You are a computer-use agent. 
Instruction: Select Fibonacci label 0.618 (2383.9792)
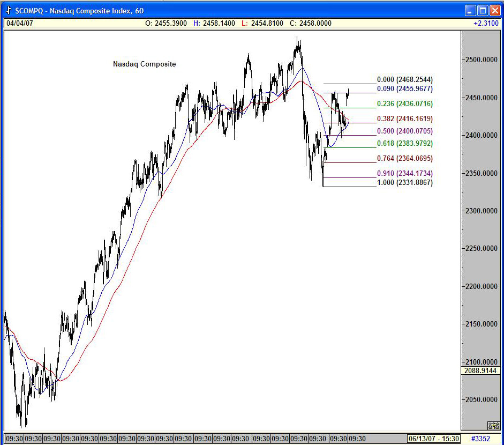tap(405, 143)
